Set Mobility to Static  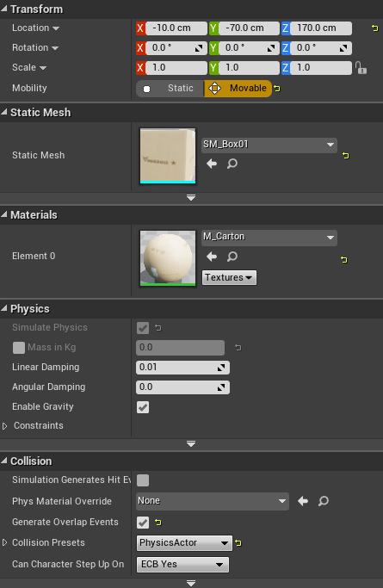point(170,89)
